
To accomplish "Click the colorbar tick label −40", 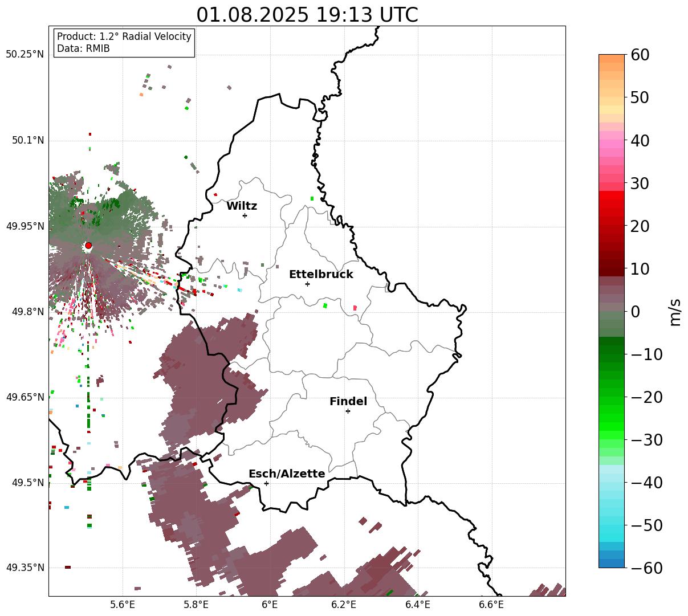I will (x=646, y=483).
